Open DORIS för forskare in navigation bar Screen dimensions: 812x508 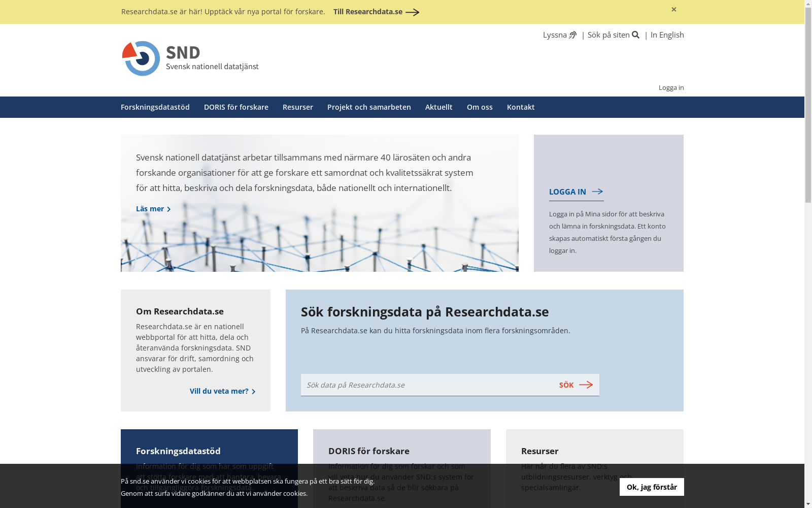[x=236, y=107]
